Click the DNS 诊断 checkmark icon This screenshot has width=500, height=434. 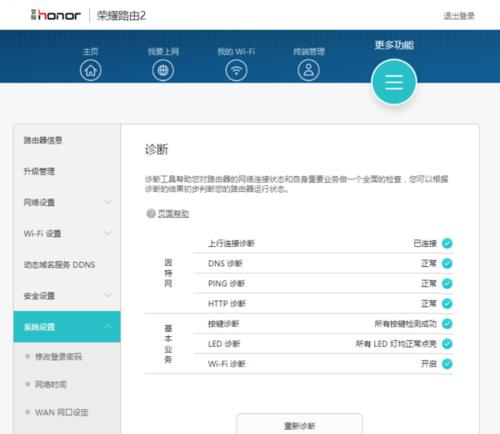coord(447,263)
